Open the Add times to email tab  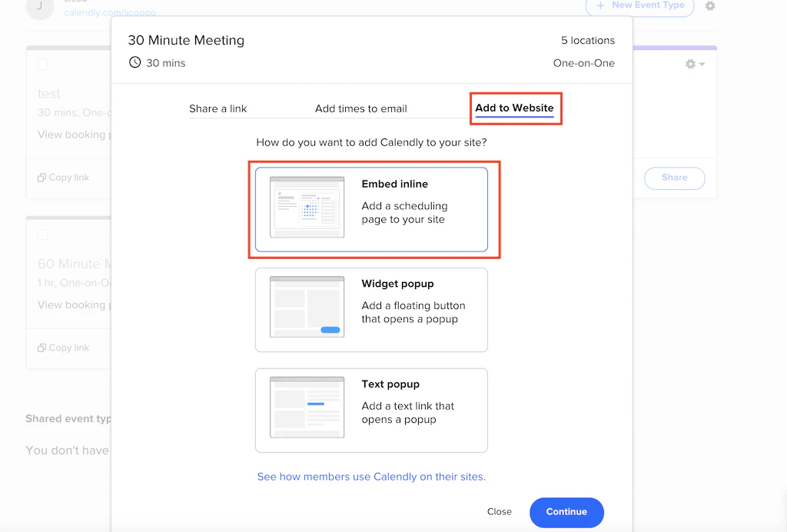click(361, 108)
